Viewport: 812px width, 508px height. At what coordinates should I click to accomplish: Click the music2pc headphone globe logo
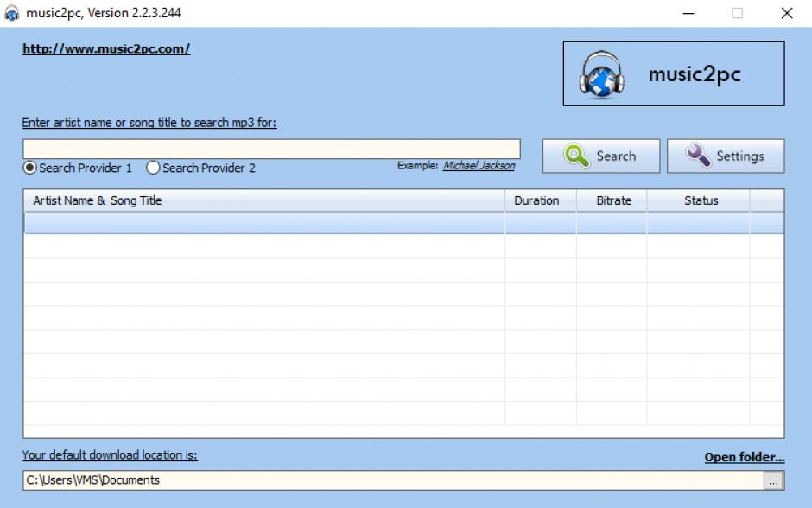point(601,74)
